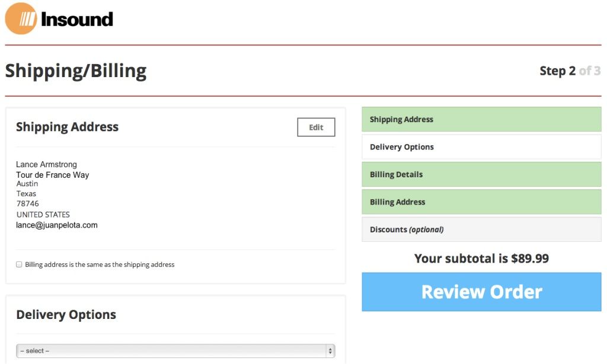Click the Insound wordmark text
The height and width of the screenshot is (364, 607).
[77, 20]
